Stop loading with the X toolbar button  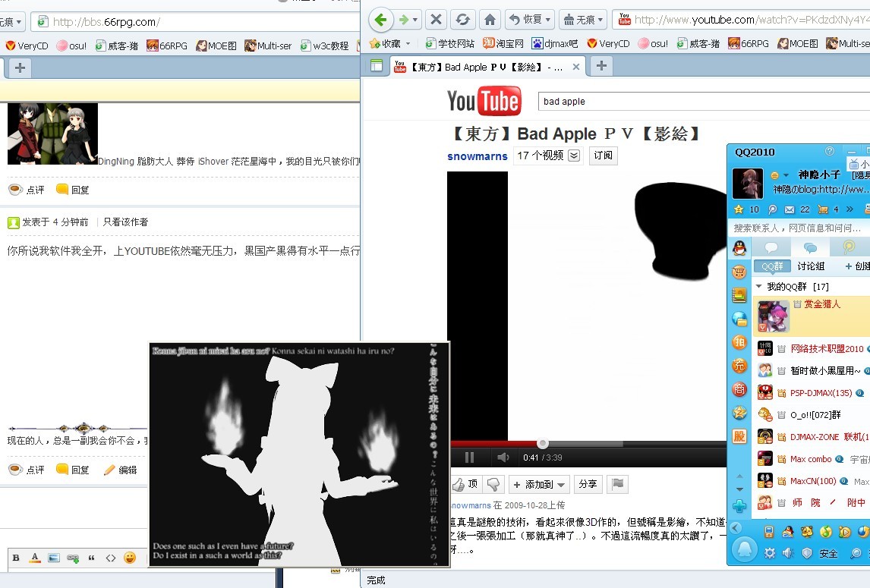[x=437, y=20]
